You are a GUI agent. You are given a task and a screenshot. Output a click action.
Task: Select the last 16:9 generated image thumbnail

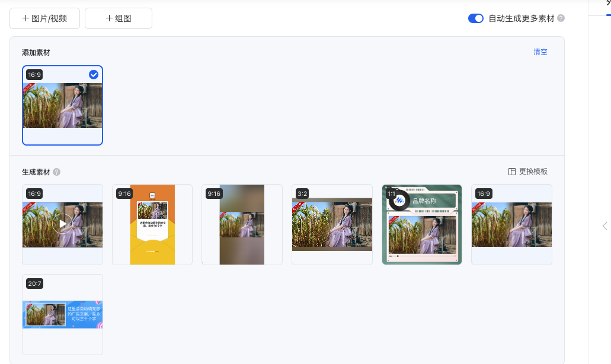[x=511, y=225]
